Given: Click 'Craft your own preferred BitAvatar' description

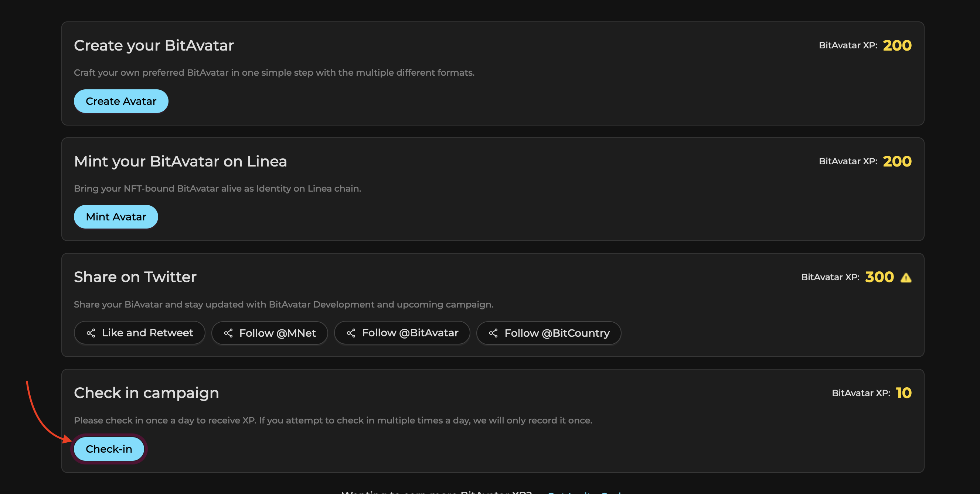Looking at the screenshot, I should [x=274, y=73].
